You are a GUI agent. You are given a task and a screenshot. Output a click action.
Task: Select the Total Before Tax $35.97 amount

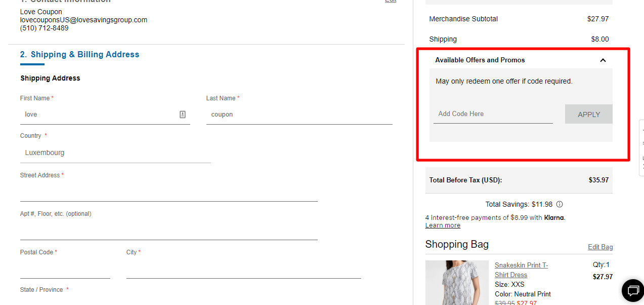click(x=598, y=180)
